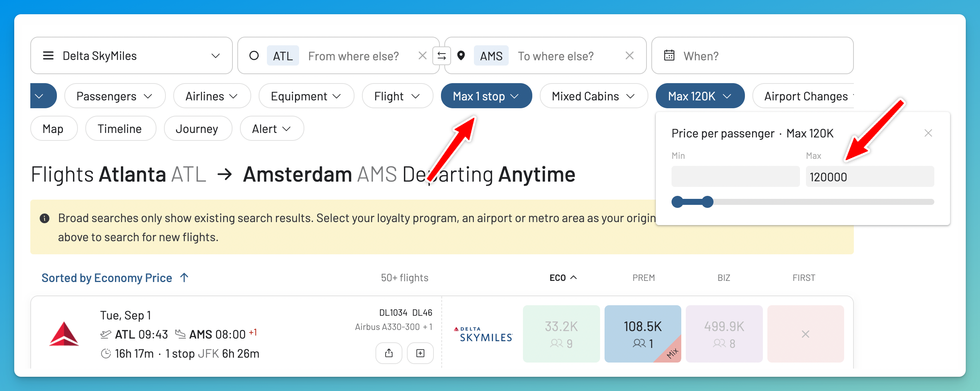Close the Price per passenger popup
The image size is (980, 391).
[928, 133]
